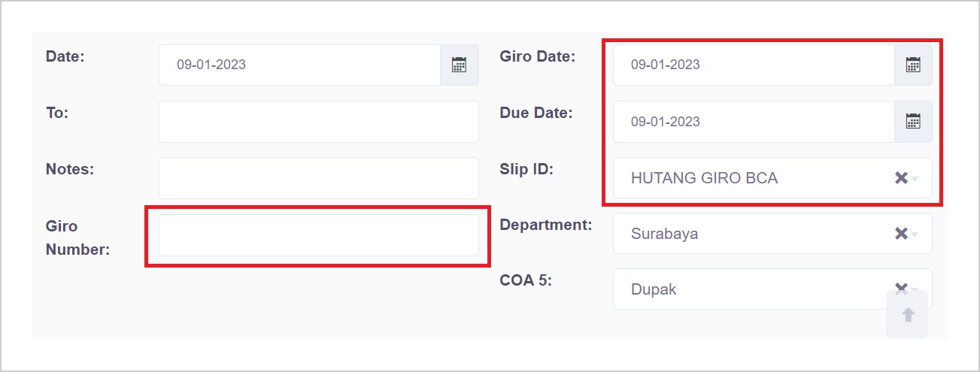
Task: Click the Giro Number label
Action: click(x=77, y=237)
